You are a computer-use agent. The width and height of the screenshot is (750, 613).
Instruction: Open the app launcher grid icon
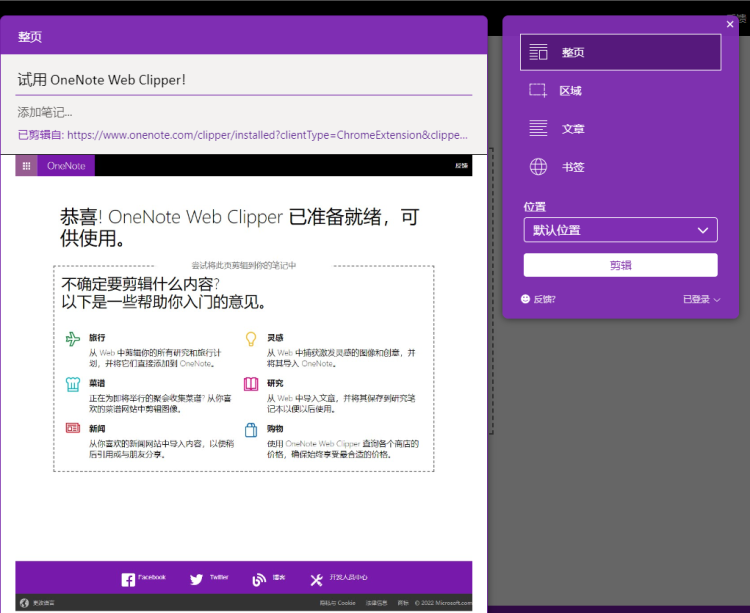(x=26, y=166)
